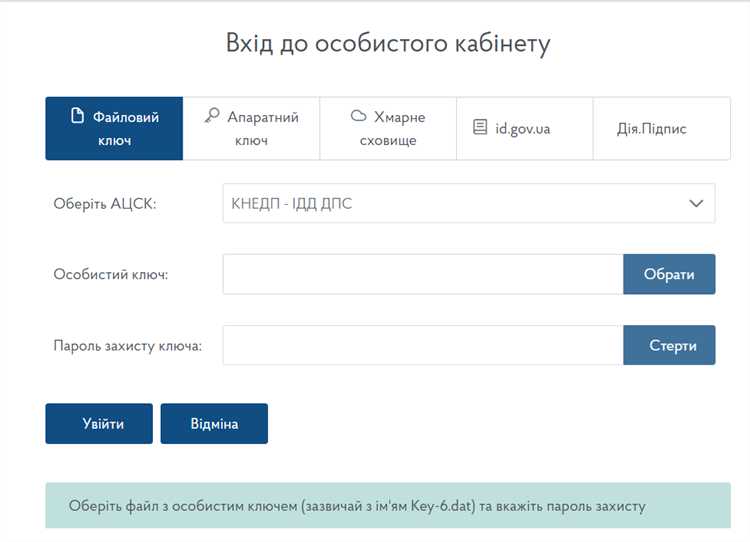Click the key icon on Апаратний ключ tab

[x=211, y=115]
